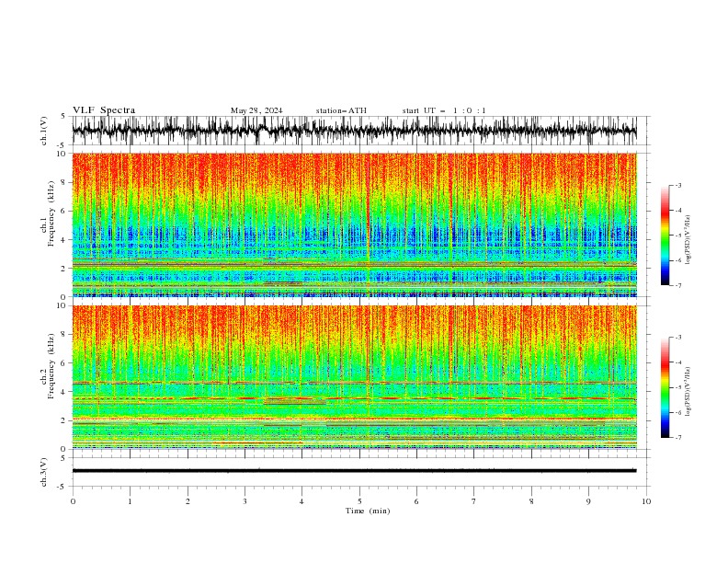The width and height of the screenshot is (728, 563).
Task: Click the ch.1 frequency axis "4" tick label
Action: point(64,240)
